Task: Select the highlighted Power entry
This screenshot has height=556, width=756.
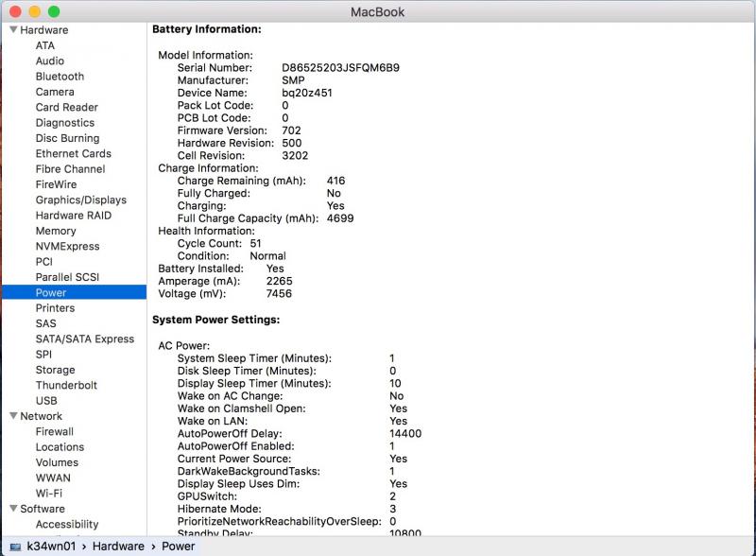Action: [x=75, y=292]
